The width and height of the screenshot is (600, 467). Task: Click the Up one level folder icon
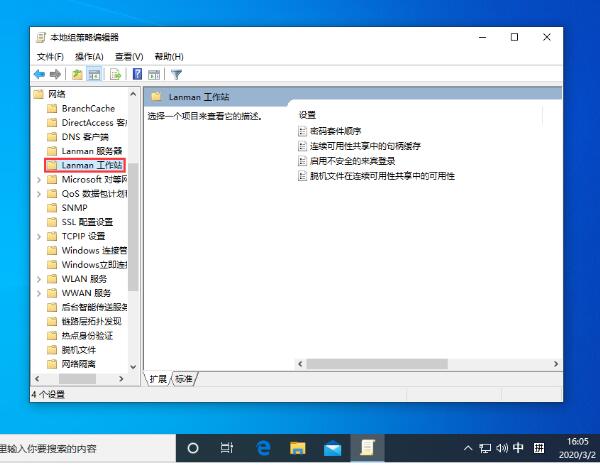coord(77,74)
